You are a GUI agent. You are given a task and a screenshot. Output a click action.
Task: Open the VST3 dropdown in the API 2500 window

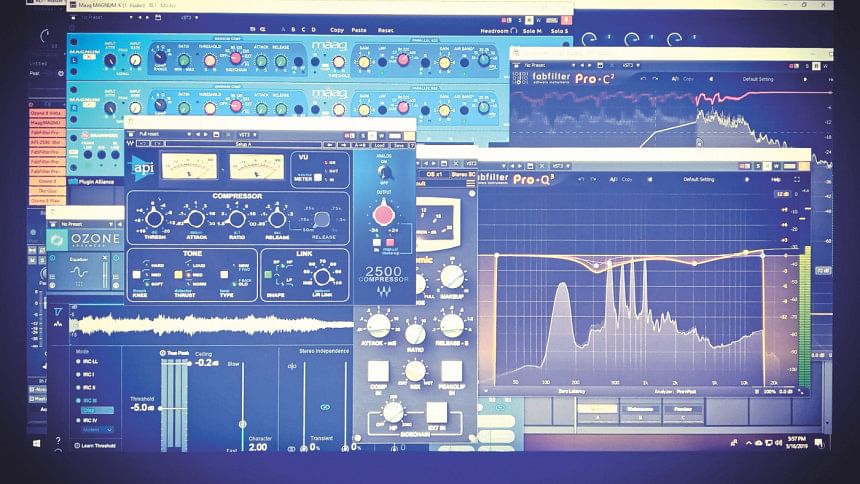tap(247, 134)
